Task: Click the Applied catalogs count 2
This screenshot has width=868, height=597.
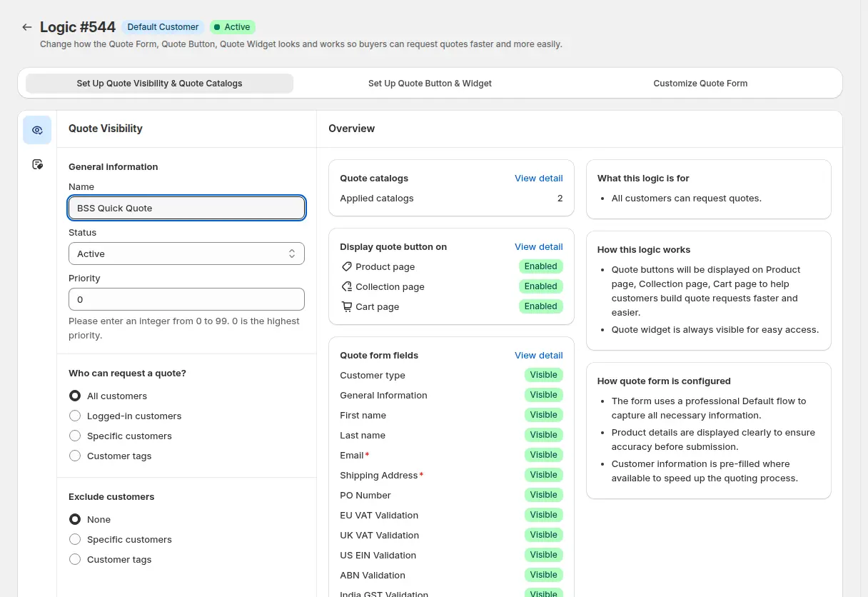Action: (x=560, y=199)
